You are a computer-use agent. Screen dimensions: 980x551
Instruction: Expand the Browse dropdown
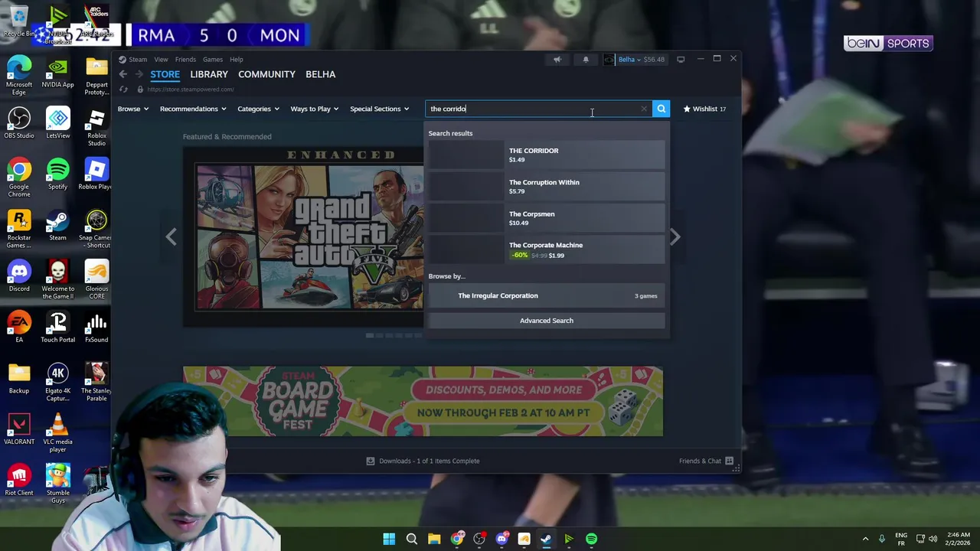point(133,109)
